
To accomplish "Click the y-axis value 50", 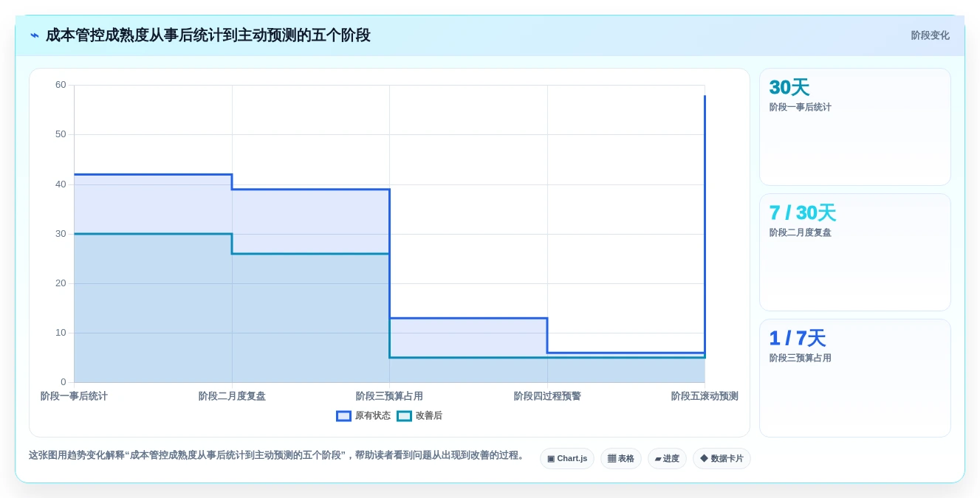I will pos(61,134).
